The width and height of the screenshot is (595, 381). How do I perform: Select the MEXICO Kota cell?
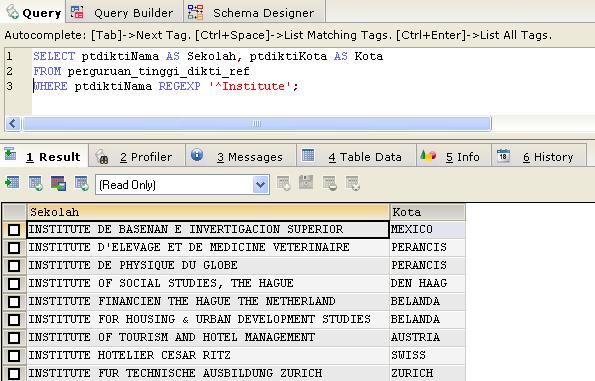427,230
